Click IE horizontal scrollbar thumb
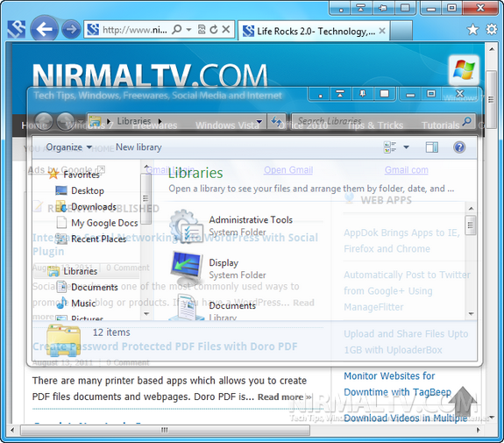 coord(165,430)
